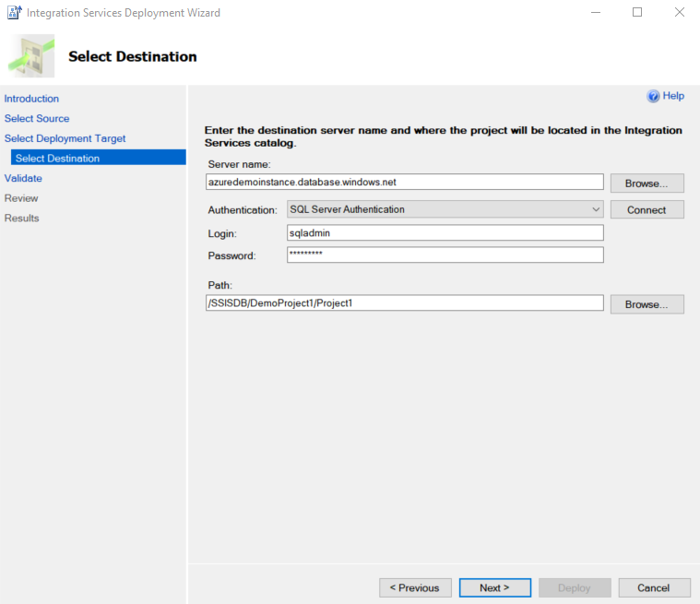Select the Select Destination sidebar item
Image resolution: width=700 pixels, height=604 pixels.
(57, 159)
